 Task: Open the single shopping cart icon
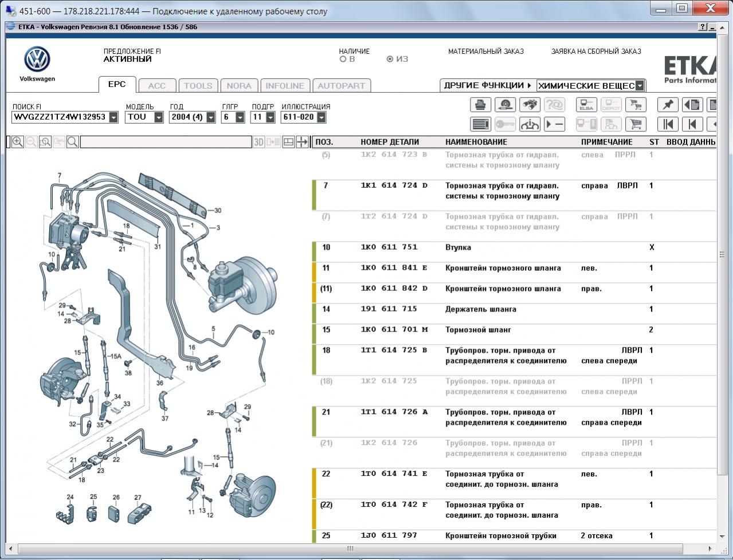636,124
